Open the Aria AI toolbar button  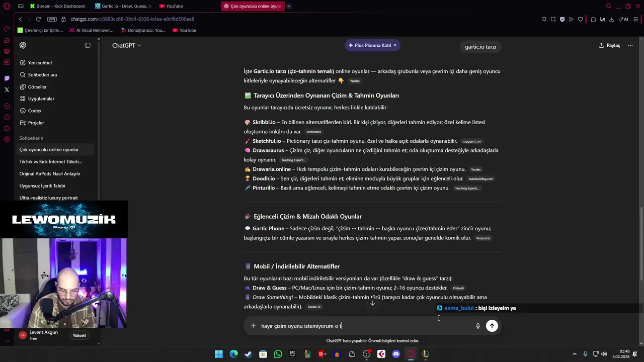(623, 19)
